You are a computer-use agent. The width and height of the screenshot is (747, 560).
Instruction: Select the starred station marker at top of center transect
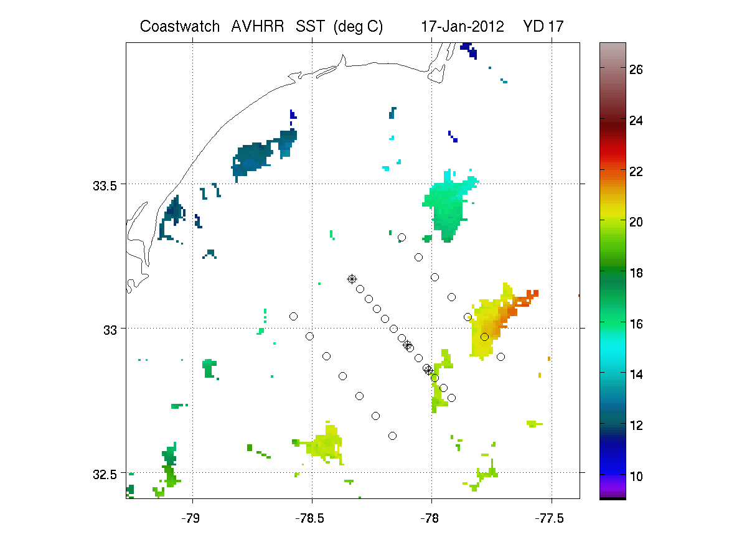[352, 279]
